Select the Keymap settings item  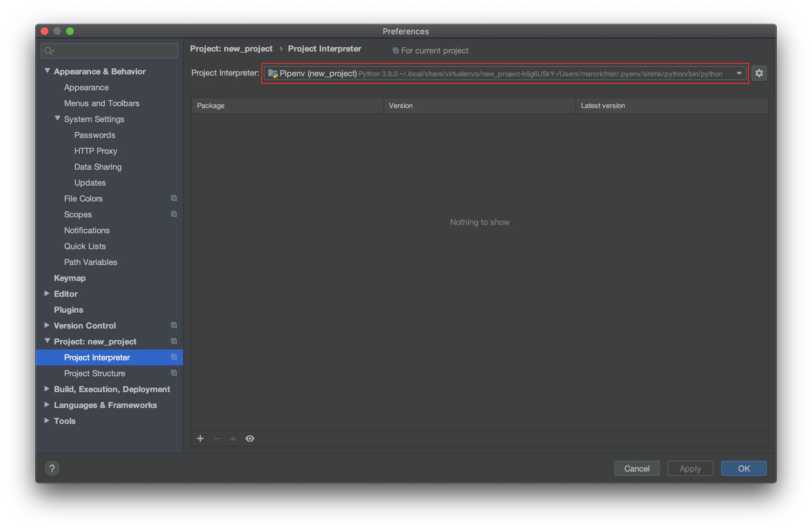[70, 278]
